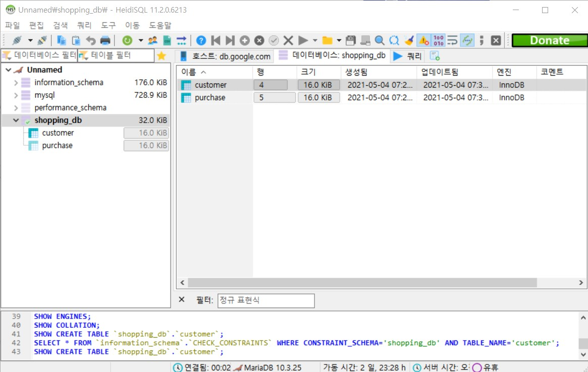Screen dimensions: 588x372
Task: Click the load SQL file folder icon
Action: coord(328,40)
